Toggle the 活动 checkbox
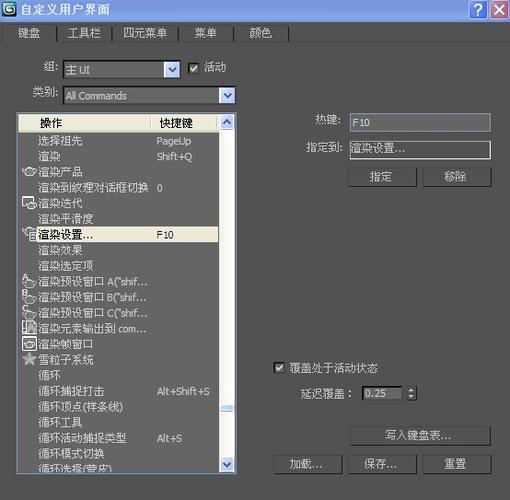Image resolution: width=510 pixels, height=500 pixels. [193, 68]
